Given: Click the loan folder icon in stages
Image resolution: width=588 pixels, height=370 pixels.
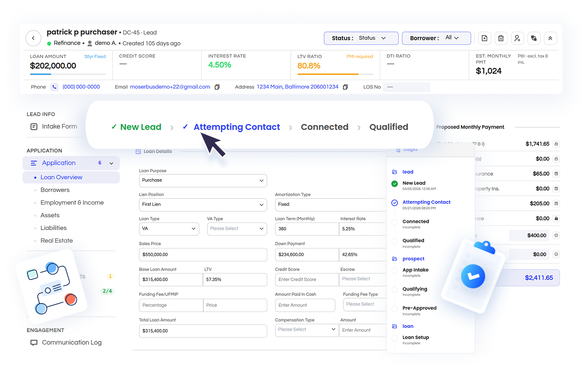Looking at the screenshot, I should [395, 327].
